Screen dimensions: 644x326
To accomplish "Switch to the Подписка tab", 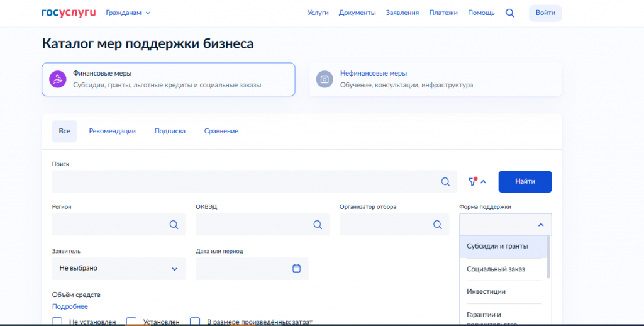I will [x=170, y=131].
